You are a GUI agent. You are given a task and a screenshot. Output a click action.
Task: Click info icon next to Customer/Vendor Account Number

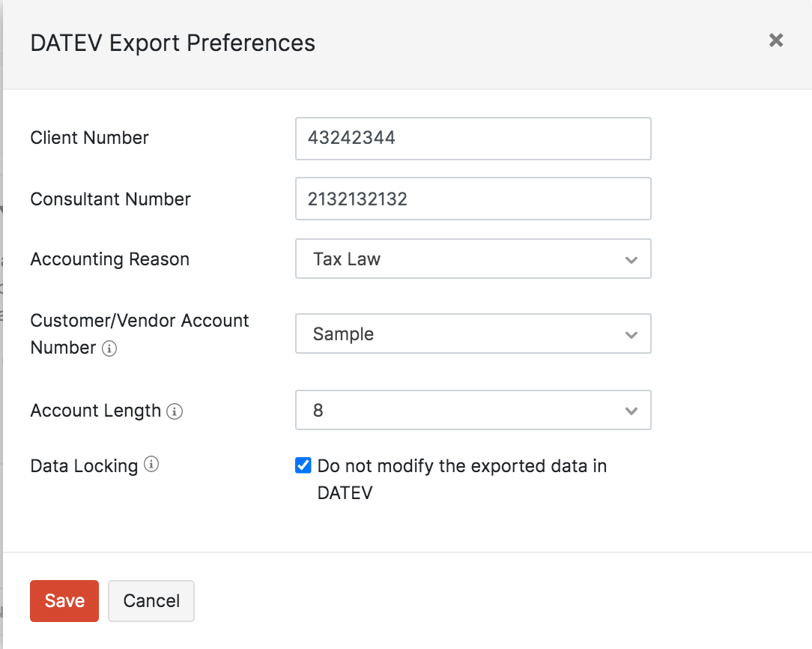pos(109,348)
